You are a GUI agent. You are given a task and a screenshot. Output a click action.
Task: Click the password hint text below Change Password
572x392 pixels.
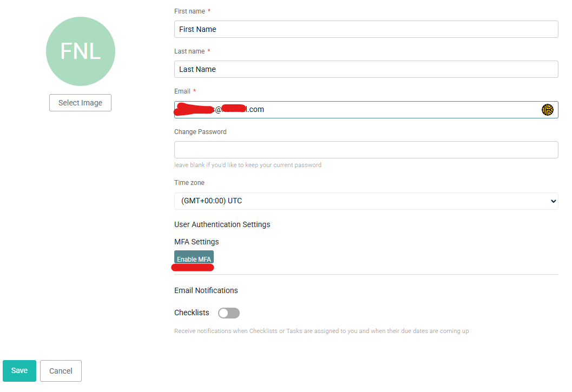click(x=247, y=165)
